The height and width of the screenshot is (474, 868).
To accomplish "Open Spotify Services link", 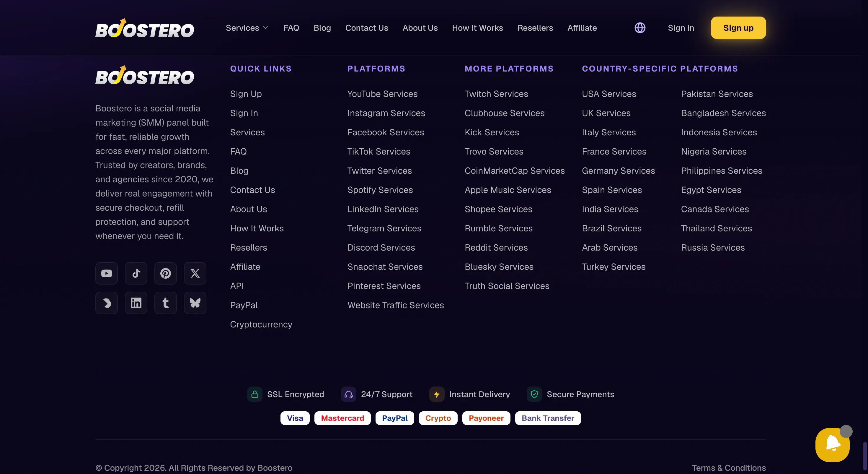I will click(x=380, y=190).
